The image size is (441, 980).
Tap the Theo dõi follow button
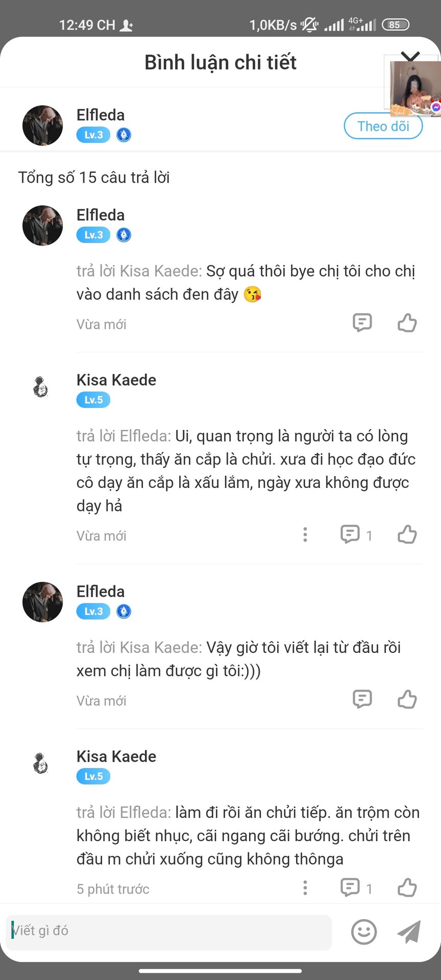383,126
